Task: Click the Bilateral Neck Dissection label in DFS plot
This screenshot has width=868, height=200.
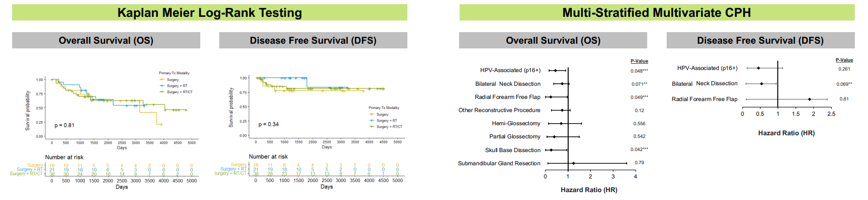Action: (x=705, y=84)
